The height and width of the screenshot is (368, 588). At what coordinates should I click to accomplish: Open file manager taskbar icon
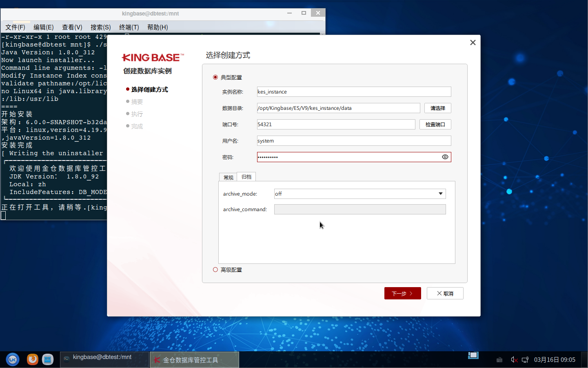[48, 359]
